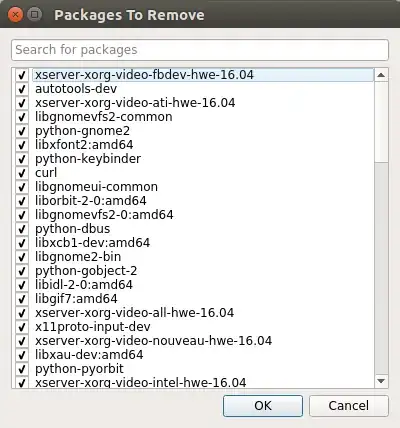This screenshot has width=400, height=428.
Task: Select the autotools-dev package name
Action: 76,89
